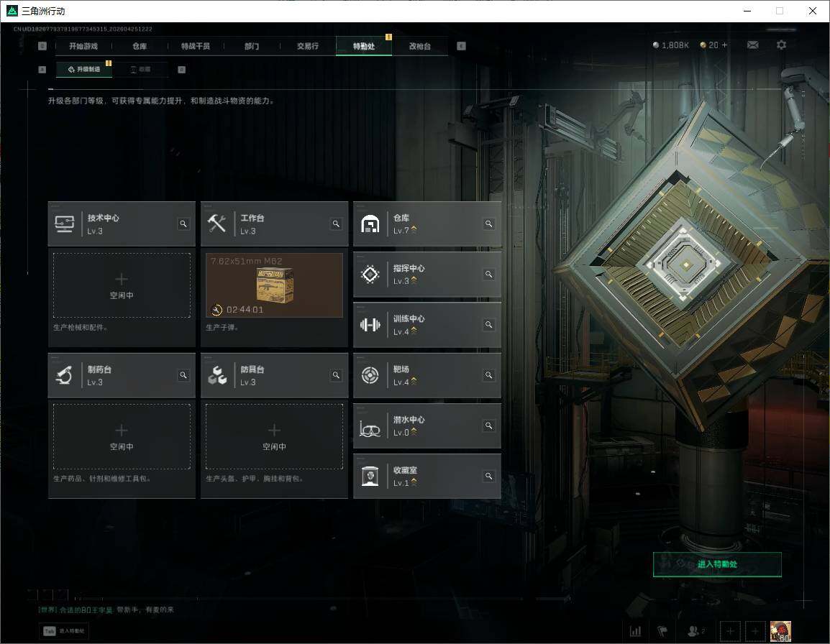Open the 靶场 target icon
The image size is (830, 644).
(370, 375)
